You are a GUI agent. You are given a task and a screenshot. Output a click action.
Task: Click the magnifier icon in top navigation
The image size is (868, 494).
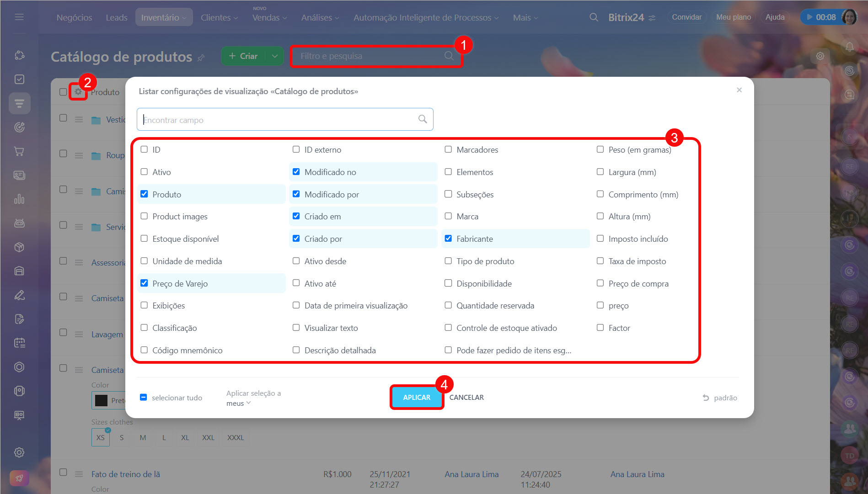tap(594, 17)
